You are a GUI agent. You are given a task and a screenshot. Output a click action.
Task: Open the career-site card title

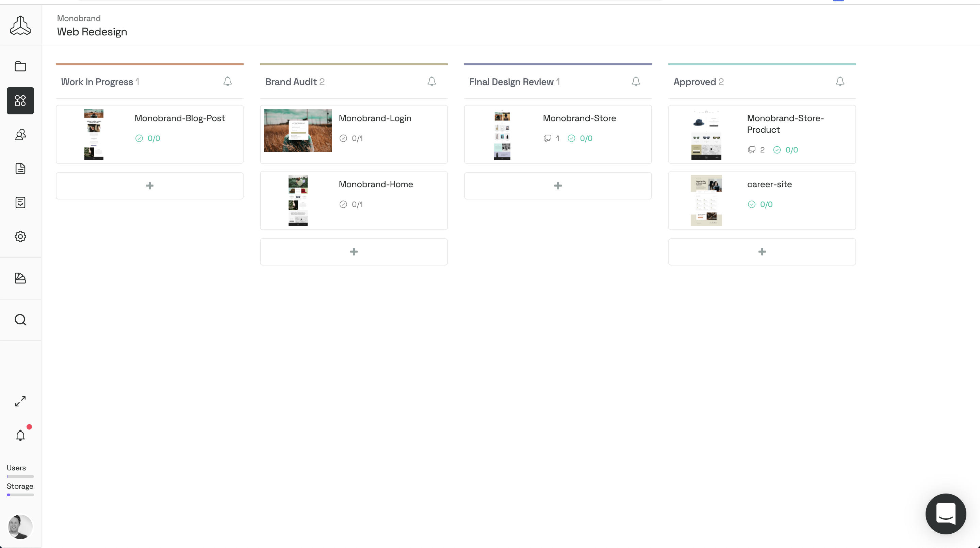click(x=769, y=184)
